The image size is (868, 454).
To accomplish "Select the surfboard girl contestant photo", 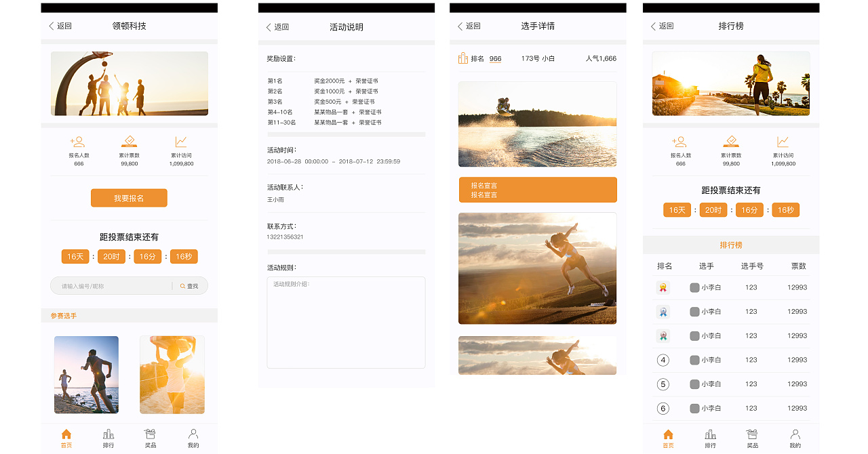I will (x=172, y=374).
